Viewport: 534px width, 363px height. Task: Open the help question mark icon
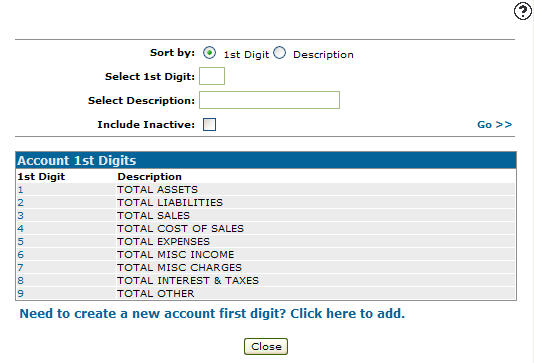[523, 11]
